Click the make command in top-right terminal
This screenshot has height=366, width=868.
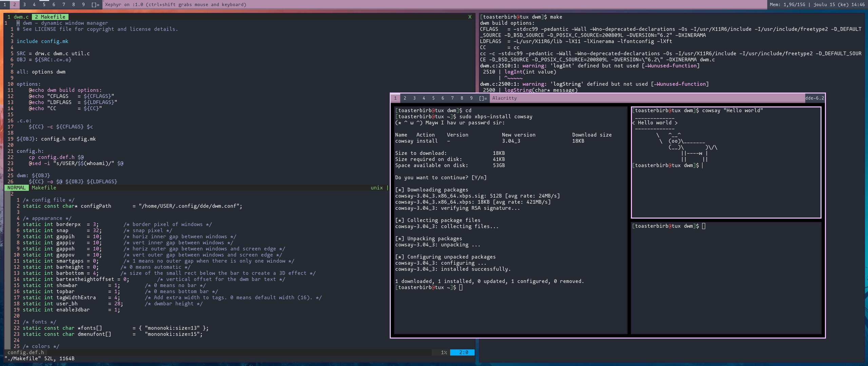[x=556, y=17]
